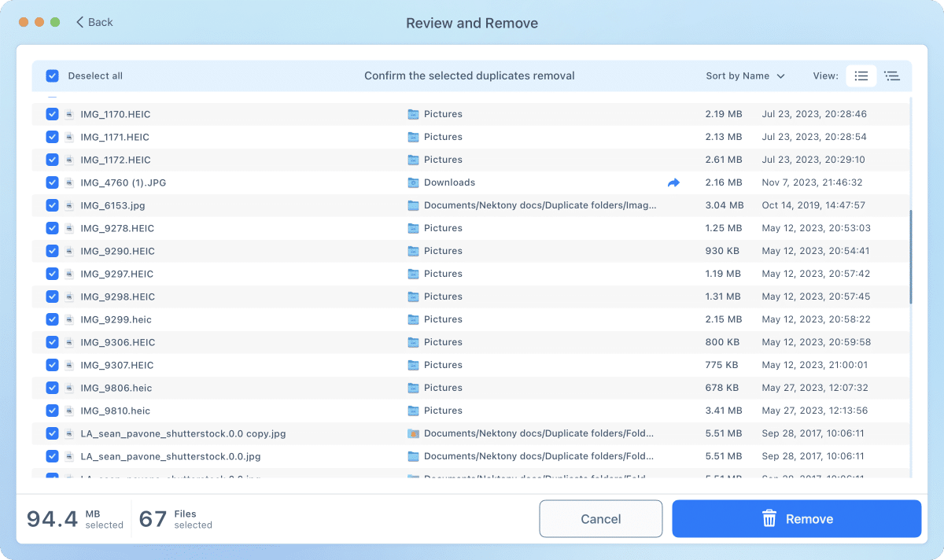
Task: Click Documents folder icon in IMG_6153.jpg row
Action: click(414, 205)
